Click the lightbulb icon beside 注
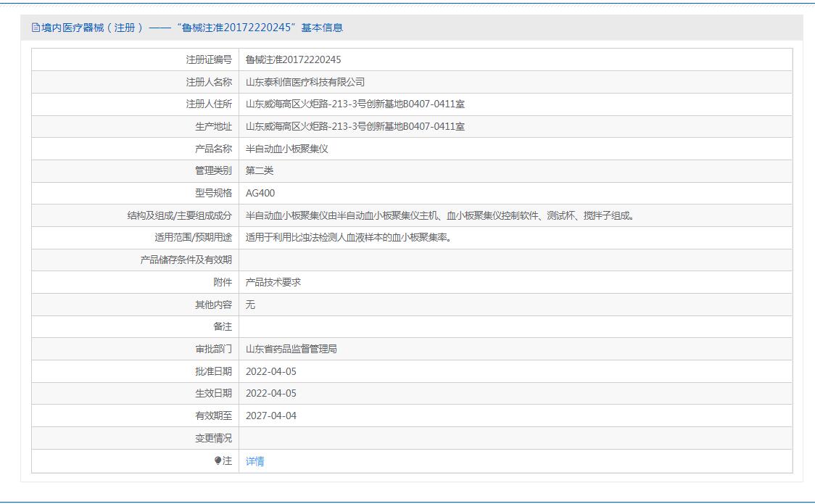The width and height of the screenshot is (815, 504). 218,461
